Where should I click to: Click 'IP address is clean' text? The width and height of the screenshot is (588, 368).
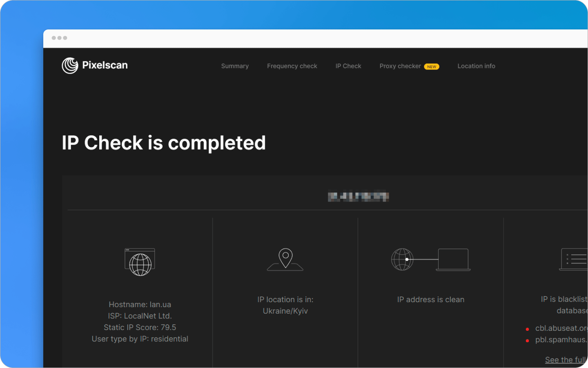(431, 299)
